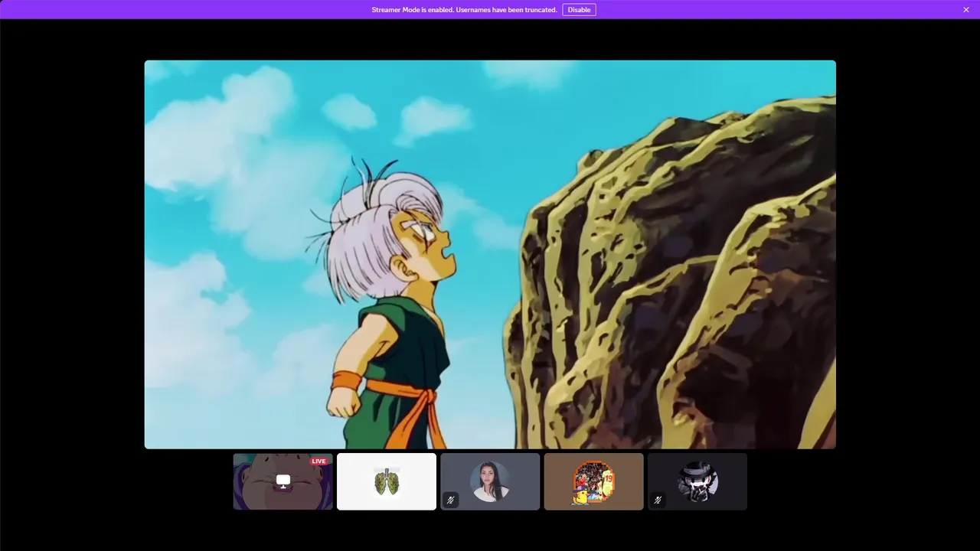Viewport: 980px width, 551px height.
Task: Dismiss the Streamer Mode notification banner
Action: 966,10
